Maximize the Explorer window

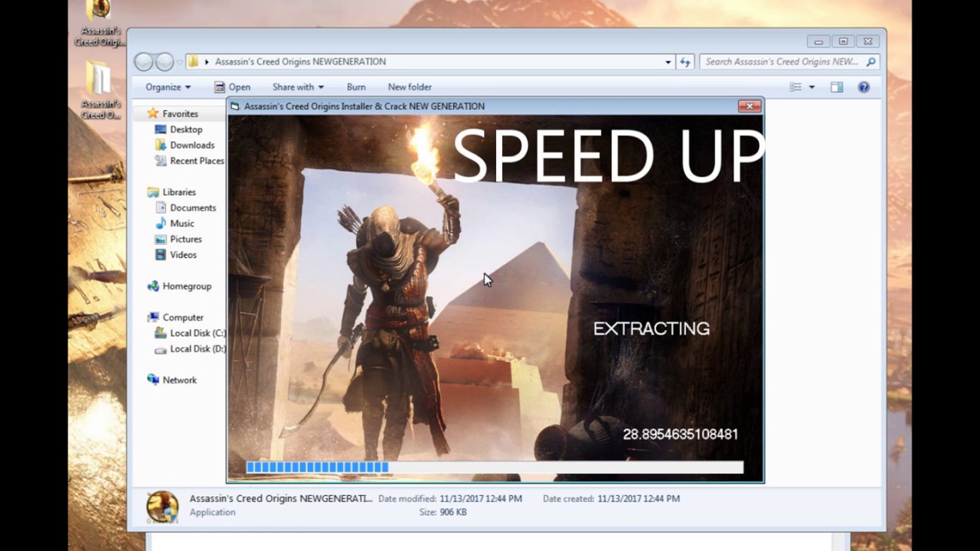pos(843,41)
